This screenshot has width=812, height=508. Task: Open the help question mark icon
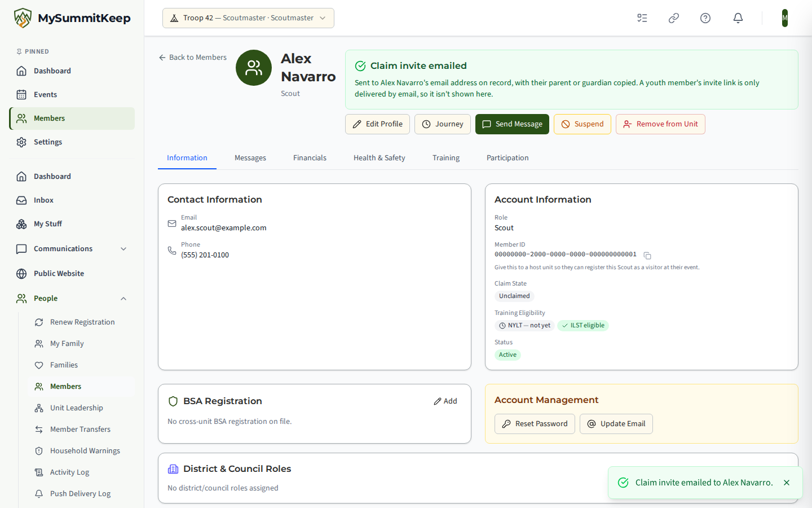(705, 18)
